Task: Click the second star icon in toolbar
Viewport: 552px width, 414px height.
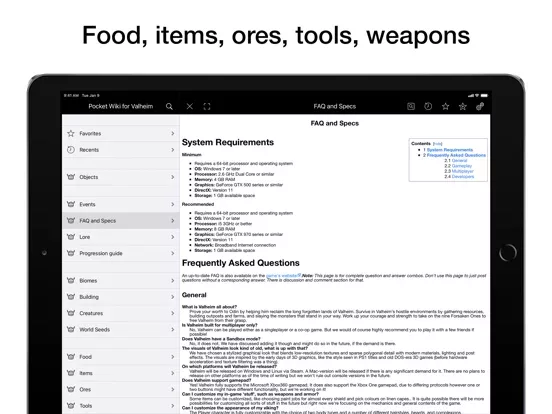Action: [463, 106]
